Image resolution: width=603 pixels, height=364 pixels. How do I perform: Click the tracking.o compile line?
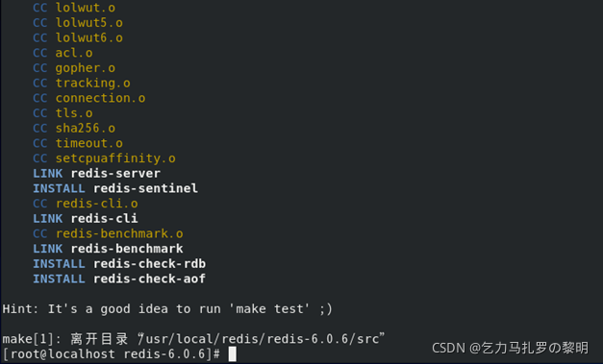pos(82,83)
